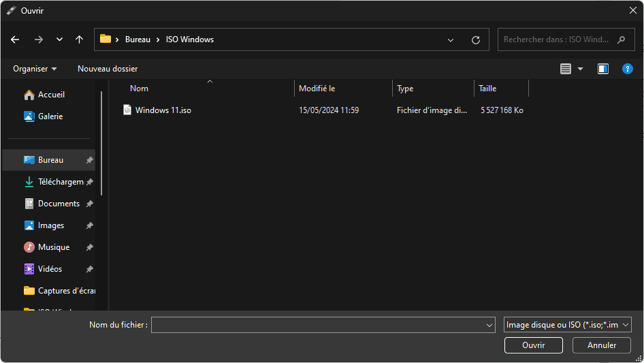This screenshot has width=644, height=363.
Task: Sort files by Type column
Action: (x=405, y=89)
